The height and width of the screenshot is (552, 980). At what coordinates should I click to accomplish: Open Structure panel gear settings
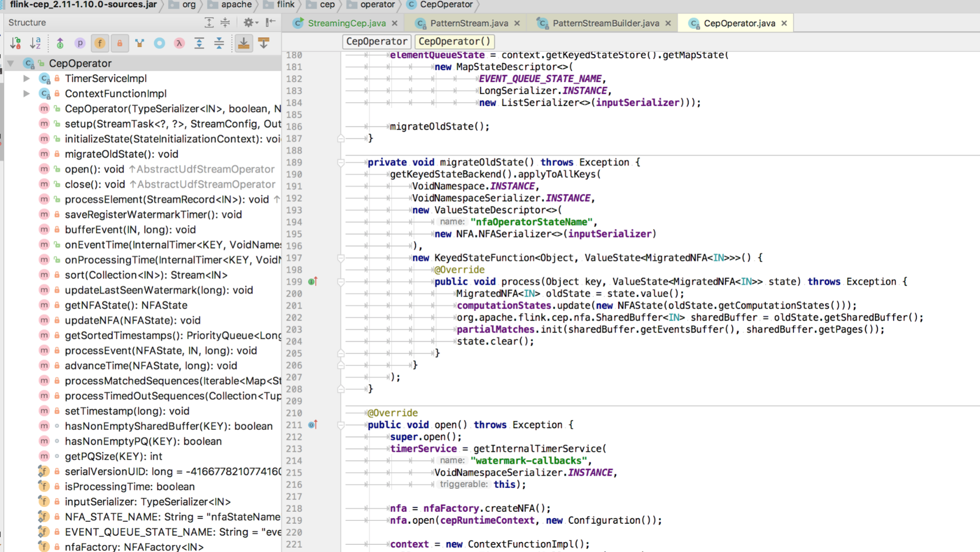(x=249, y=23)
